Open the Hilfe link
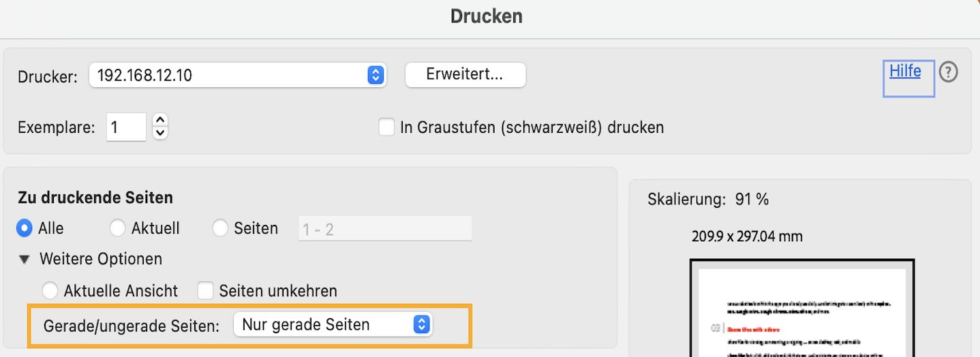Screen dimensions: 980x357 point(905,71)
